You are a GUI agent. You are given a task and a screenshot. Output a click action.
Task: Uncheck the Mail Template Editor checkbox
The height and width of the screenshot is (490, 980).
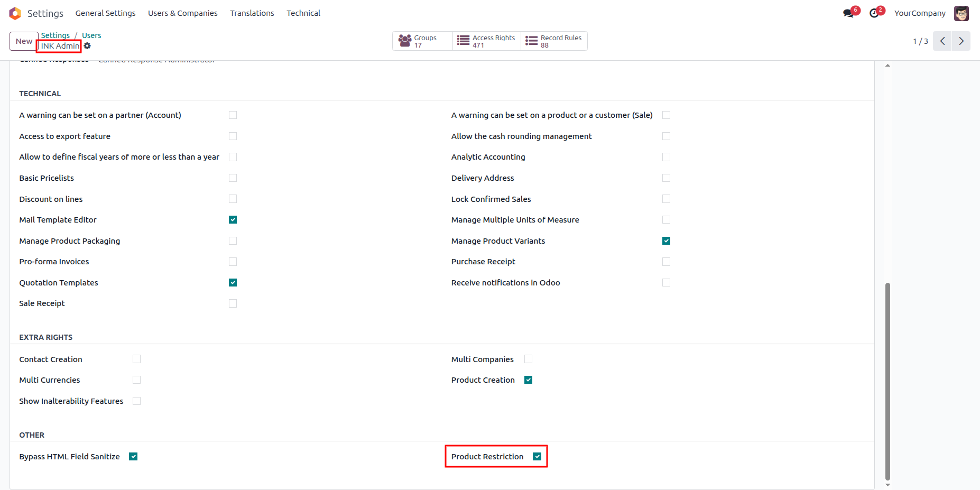click(233, 220)
